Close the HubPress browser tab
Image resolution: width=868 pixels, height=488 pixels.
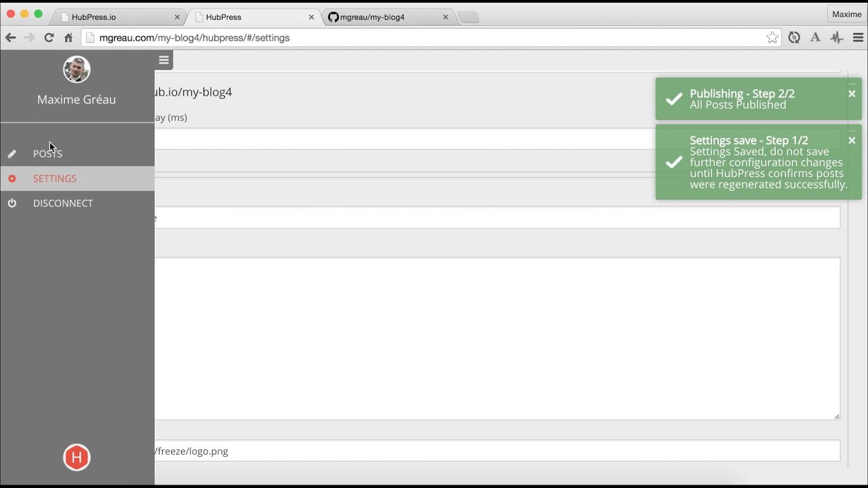coord(311,17)
